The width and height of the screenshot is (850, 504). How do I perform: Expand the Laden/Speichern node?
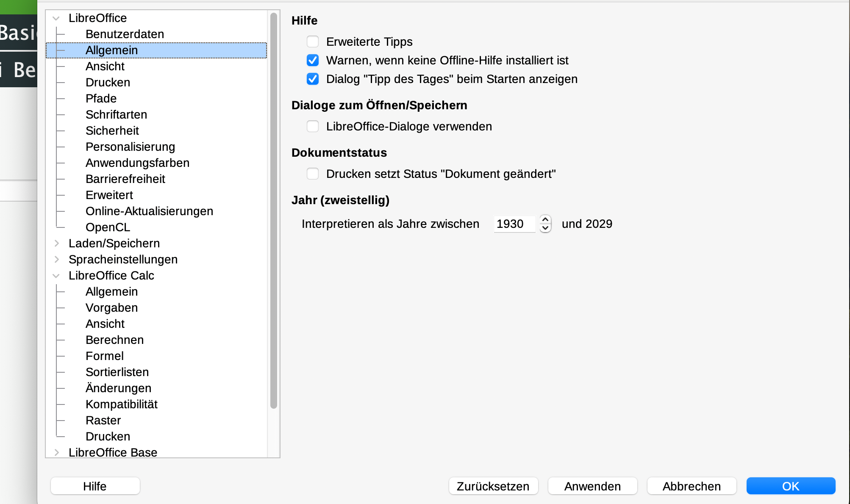coord(56,243)
